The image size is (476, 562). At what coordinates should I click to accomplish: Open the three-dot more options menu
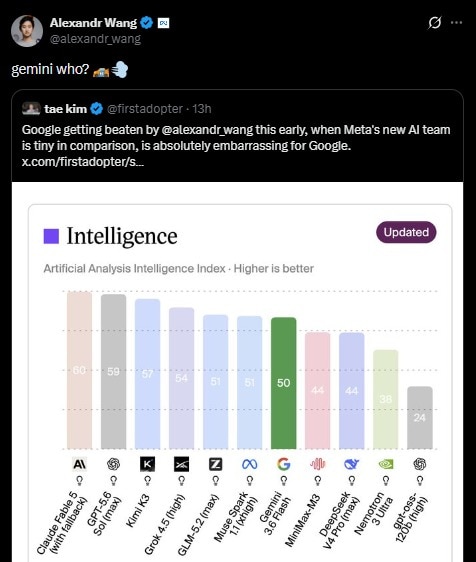coord(456,23)
